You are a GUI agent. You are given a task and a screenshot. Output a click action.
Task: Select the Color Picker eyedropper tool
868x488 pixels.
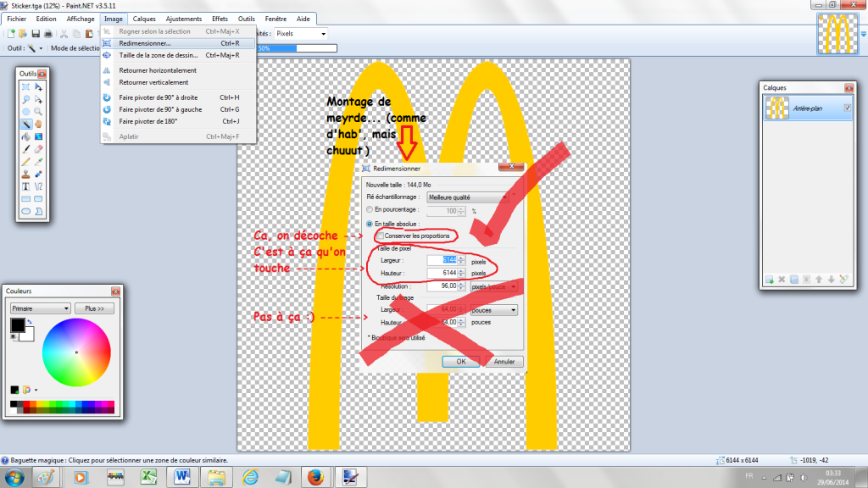38,162
